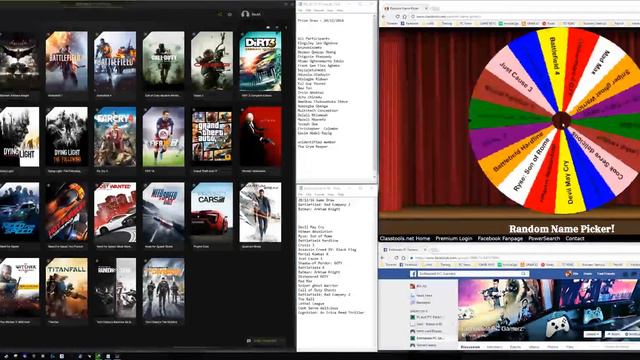This screenshot has height=360, width=640.
Task: Select the Grand Theft Auto V tile
Action: 212,137
